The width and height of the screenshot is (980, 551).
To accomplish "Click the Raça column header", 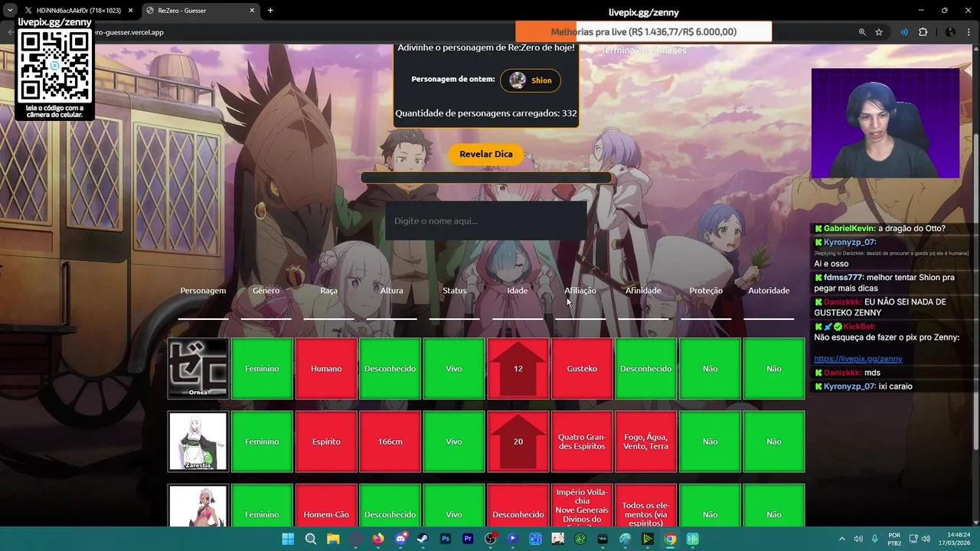I will pos(329,291).
